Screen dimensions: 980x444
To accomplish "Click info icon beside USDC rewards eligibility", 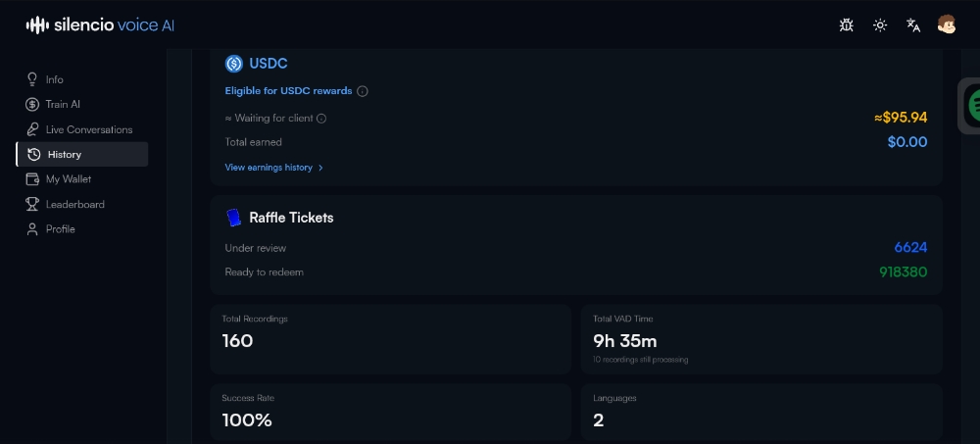I will pyautogui.click(x=363, y=91).
